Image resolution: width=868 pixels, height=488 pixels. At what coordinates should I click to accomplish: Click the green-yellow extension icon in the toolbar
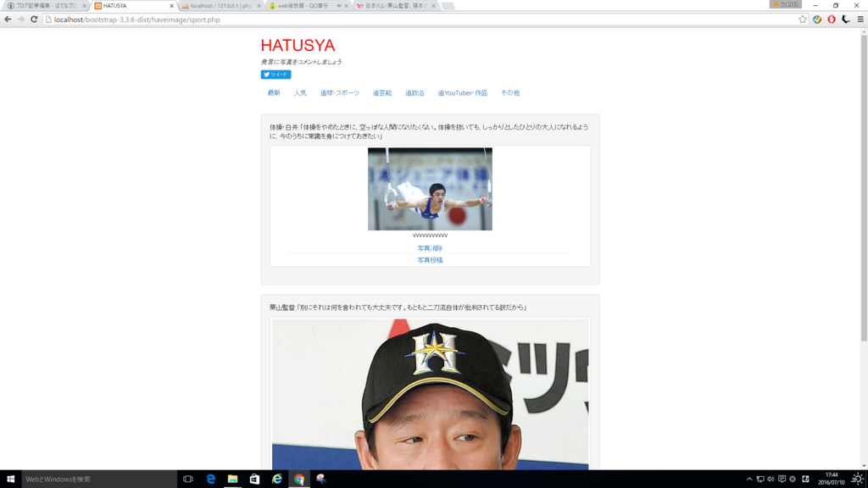click(817, 19)
